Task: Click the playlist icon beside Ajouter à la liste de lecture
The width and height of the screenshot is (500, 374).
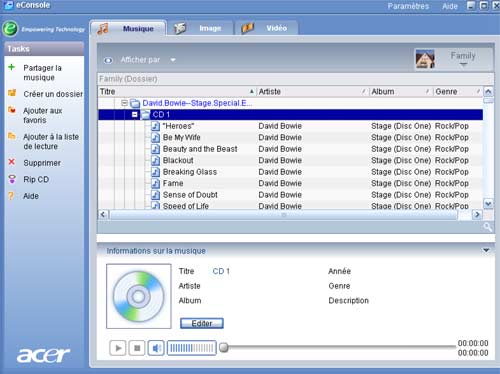Action: [12, 136]
